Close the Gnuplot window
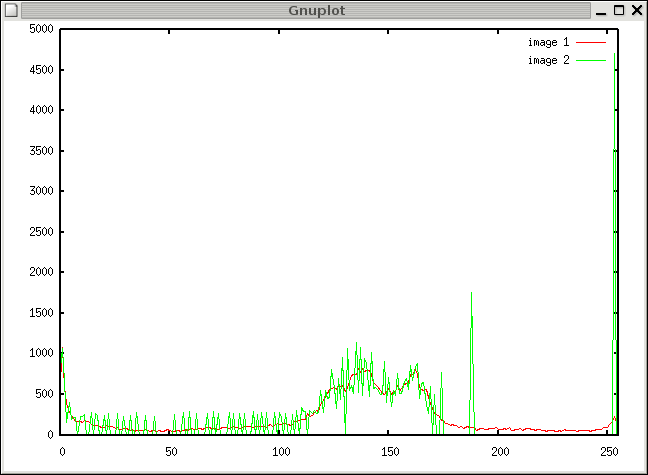The image size is (648, 475). [x=637, y=10]
